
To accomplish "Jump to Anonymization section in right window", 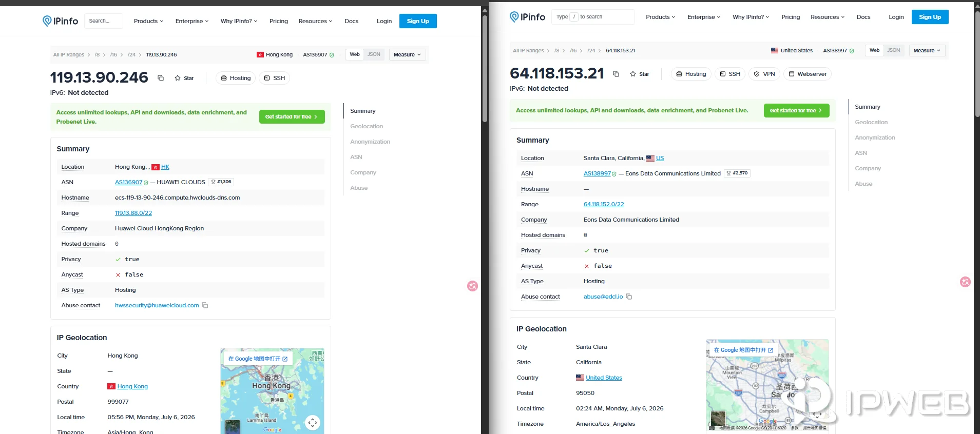I will 875,137.
